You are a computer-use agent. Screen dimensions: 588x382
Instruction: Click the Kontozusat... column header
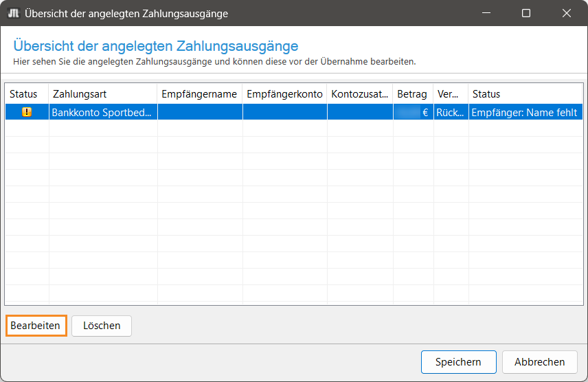(360, 94)
